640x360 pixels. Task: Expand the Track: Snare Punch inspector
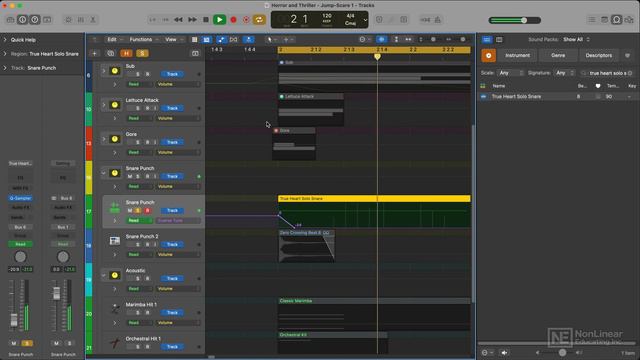[5, 68]
